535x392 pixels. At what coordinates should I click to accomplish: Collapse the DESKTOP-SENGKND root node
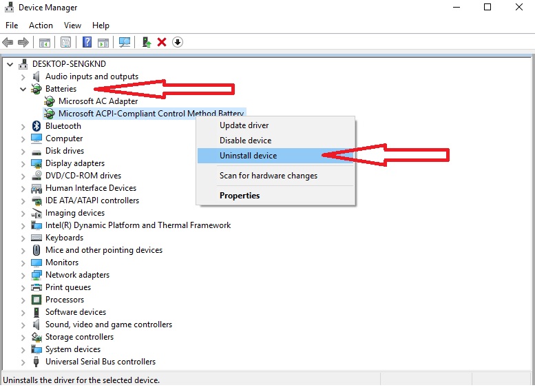pos(10,64)
